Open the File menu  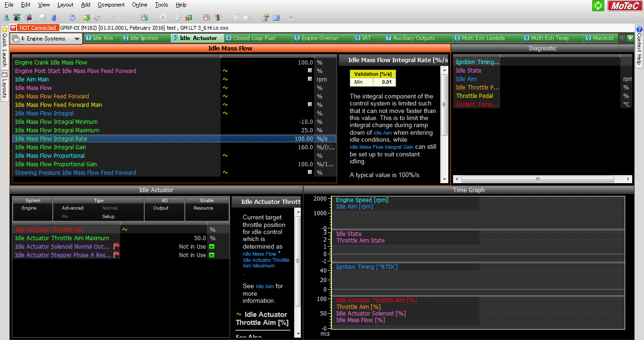tap(9, 5)
